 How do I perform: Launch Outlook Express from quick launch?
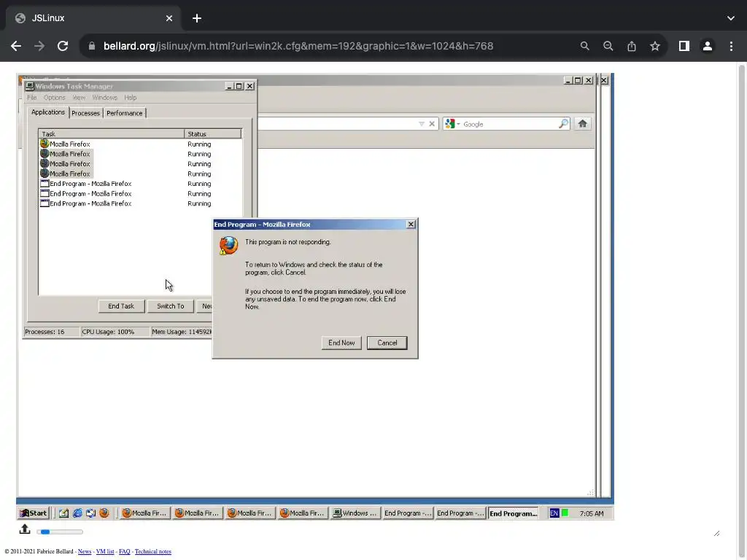90,513
